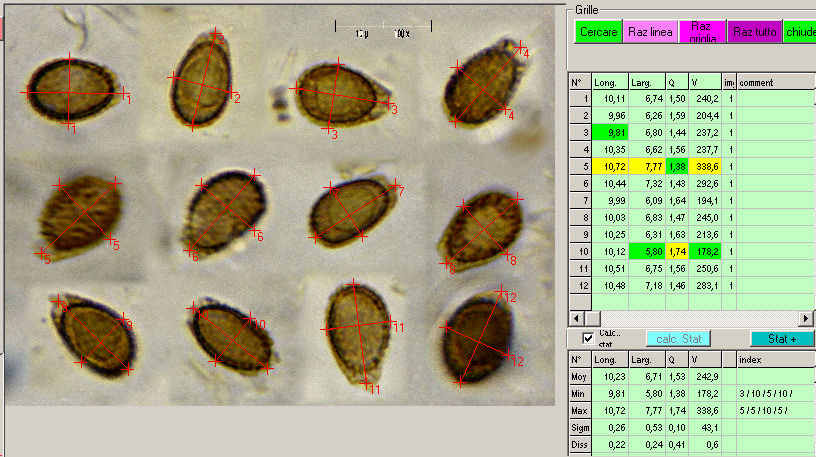816x457 pixels.
Task: Select the comment column header
Action: coord(775,82)
